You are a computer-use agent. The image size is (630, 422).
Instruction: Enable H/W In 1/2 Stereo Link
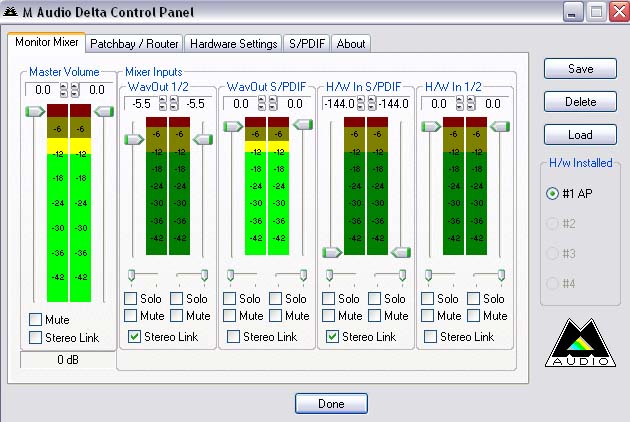(430, 336)
